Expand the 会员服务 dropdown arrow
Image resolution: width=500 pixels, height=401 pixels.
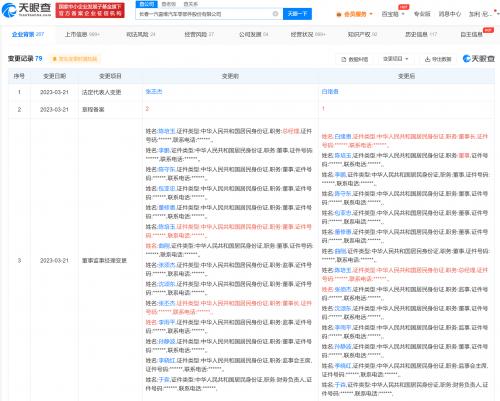[371, 14]
